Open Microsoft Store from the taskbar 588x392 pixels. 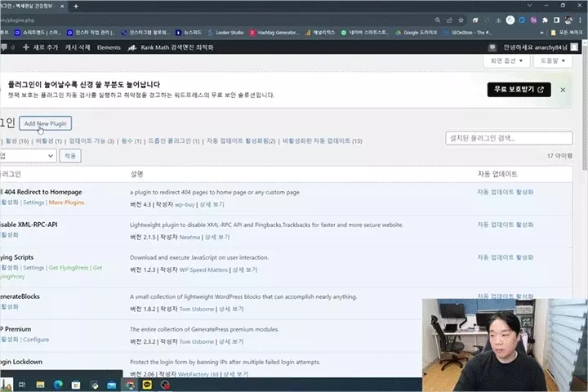76,385
